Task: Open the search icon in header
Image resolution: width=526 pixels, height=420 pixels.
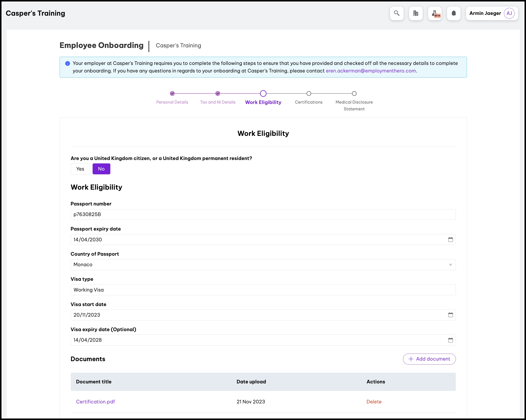Action: [396, 13]
